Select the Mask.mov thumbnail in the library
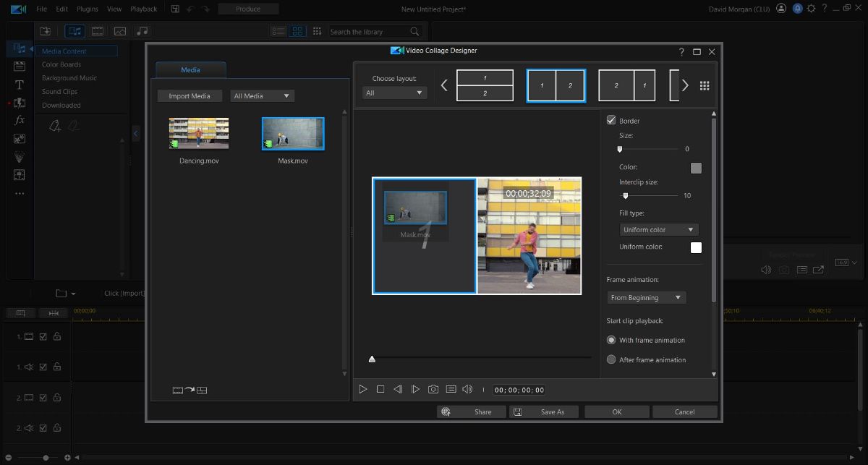This screenshot has height=465, width=868. pyautogui.click(x=292, y=133)
